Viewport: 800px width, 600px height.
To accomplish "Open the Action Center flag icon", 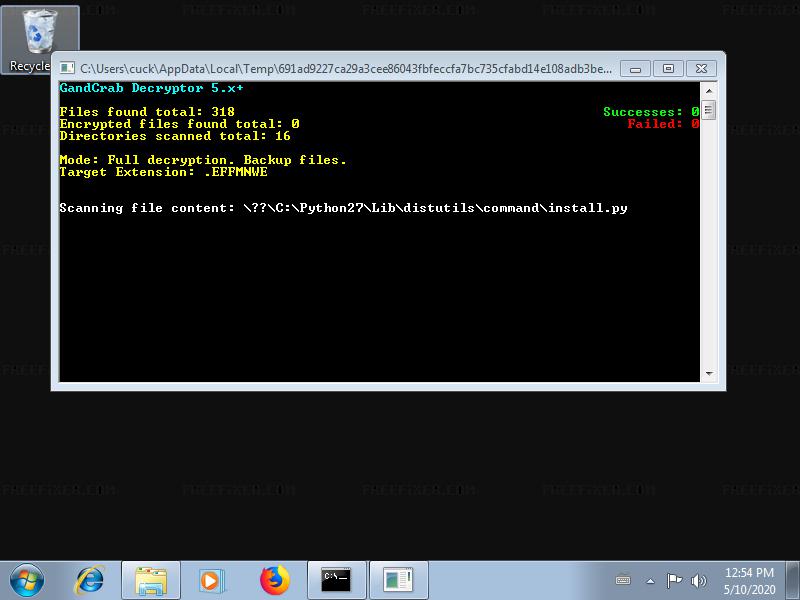I will [x=674, y=580].
